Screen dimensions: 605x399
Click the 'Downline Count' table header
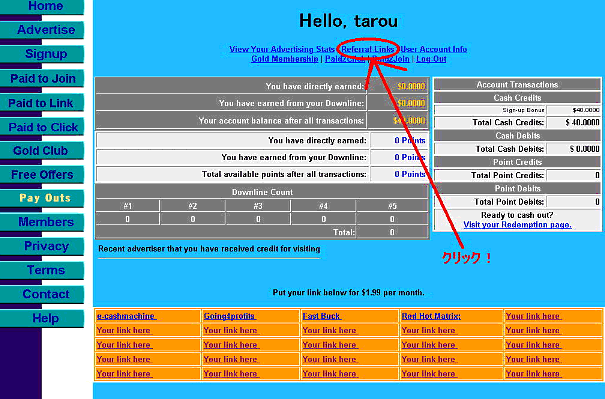coord(262,192)
